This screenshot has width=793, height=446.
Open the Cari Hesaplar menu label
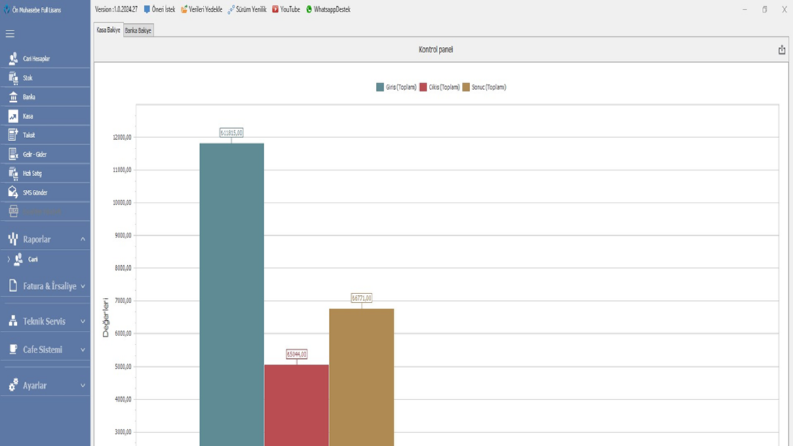pyautogui.click(x=36, y=59)
